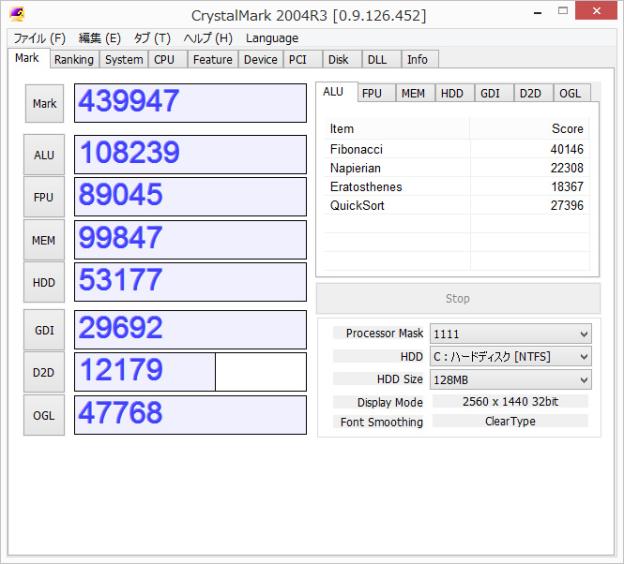The width and height of the screenshot is (624, 564).
Task: Select the FPU detail tab
Action: click(x=376, y=93)
